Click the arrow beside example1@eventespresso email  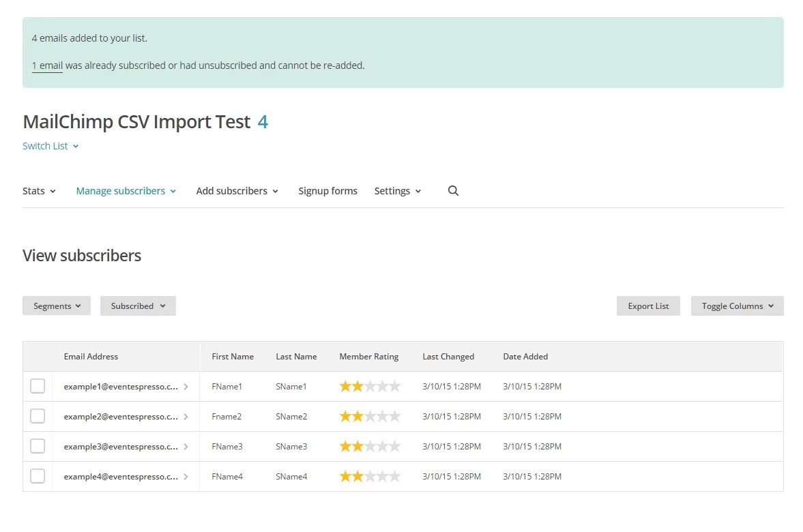click(186, 387)
